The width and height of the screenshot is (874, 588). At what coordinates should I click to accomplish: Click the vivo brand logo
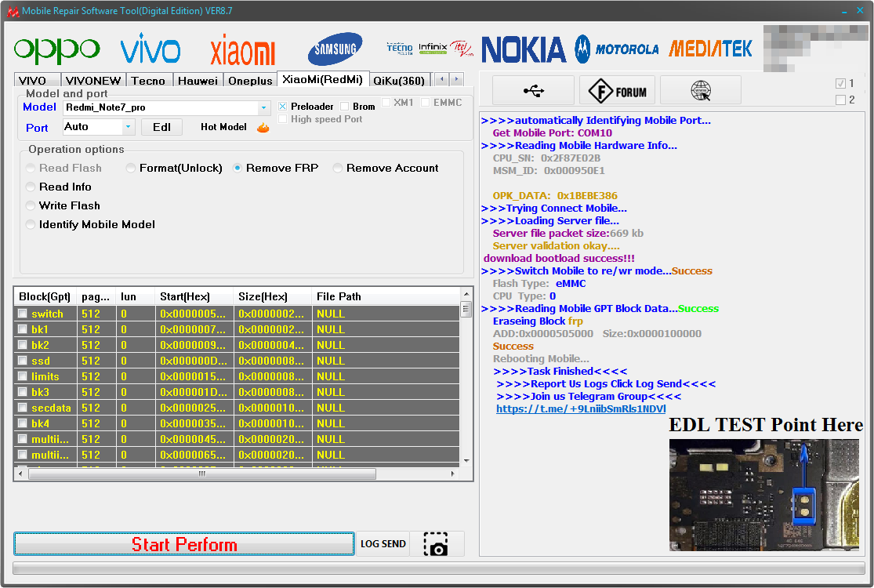click(151, 49)
